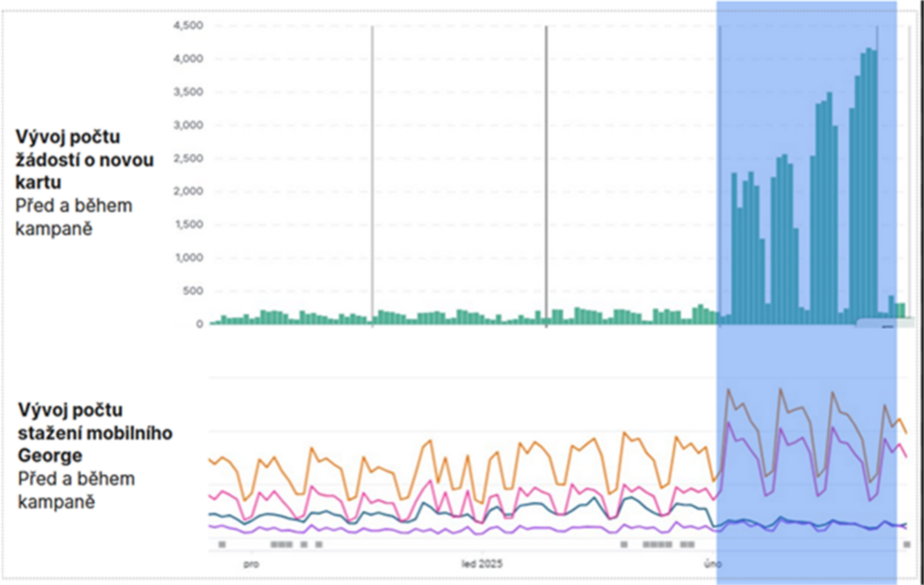Click the 'úno' month label on x-axis
Screen dimensions: 924x585
[x=712, y=564]
